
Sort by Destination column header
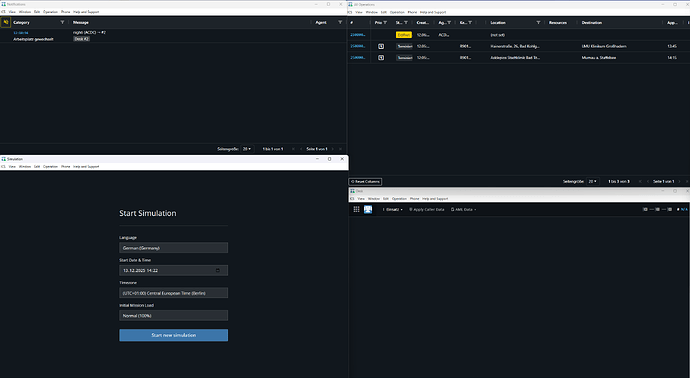pos(591,22)
